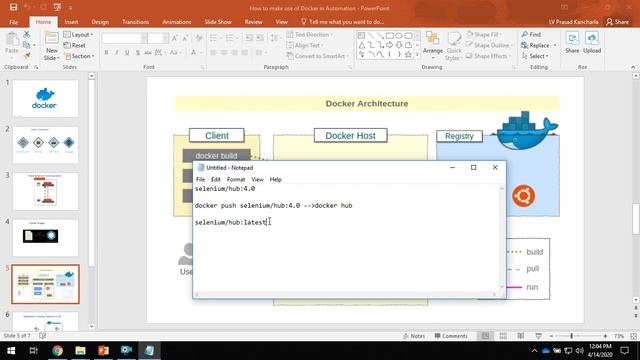Click the Cut scissors icon
The width and height of the screenshot is (640, 360).
pos(27,34)
